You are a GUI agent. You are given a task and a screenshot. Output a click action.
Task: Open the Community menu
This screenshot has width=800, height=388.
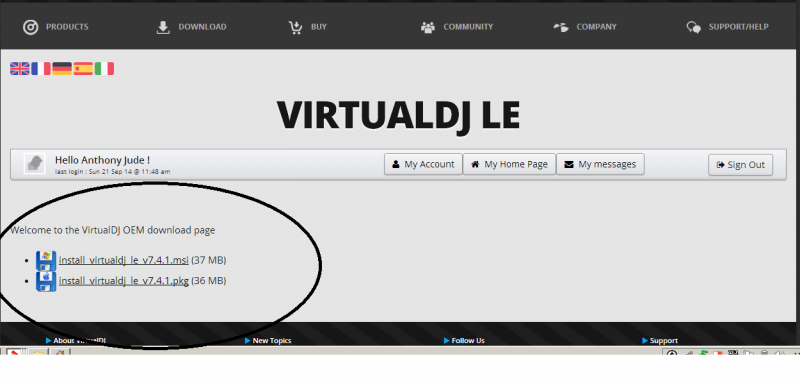pyautogui.click(x=457, y=27)
